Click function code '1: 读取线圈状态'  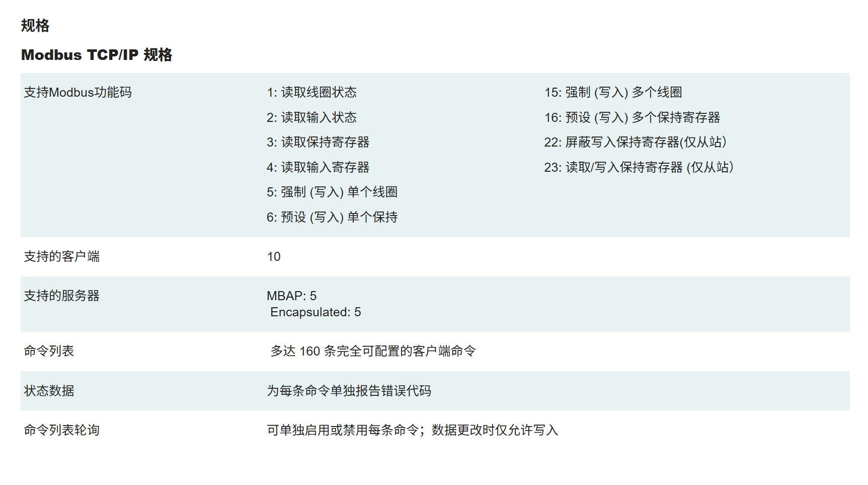click(x=311, y=93)
